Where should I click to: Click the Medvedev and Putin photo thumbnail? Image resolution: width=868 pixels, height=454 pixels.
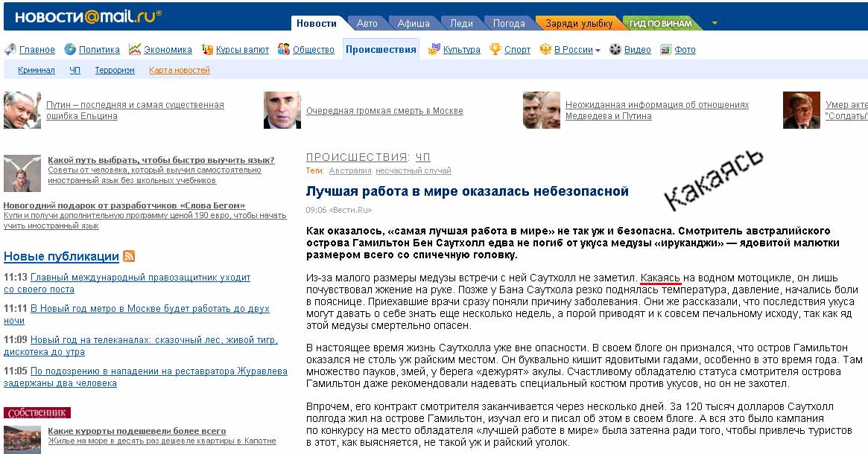(542, 110)
